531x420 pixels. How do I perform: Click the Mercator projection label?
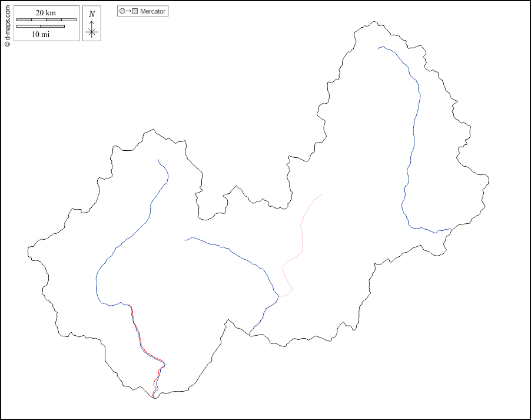[x=152, y=11]
